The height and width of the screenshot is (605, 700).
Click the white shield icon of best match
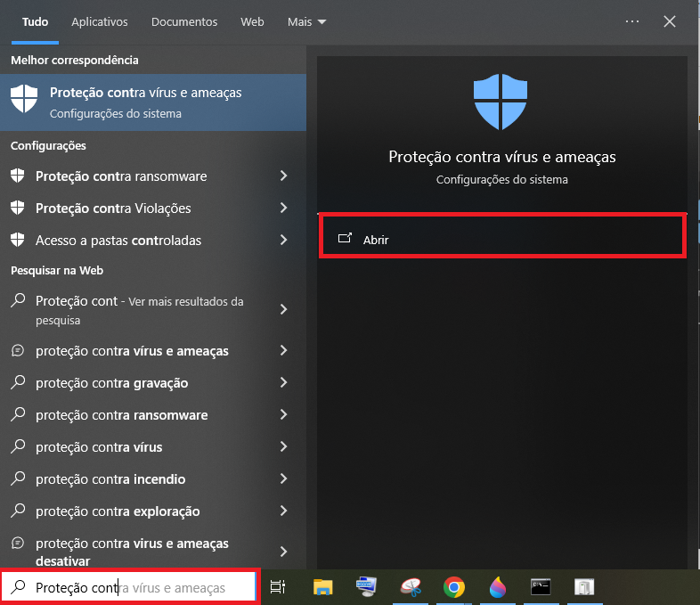pyautogui.click(x=24, y=99)
